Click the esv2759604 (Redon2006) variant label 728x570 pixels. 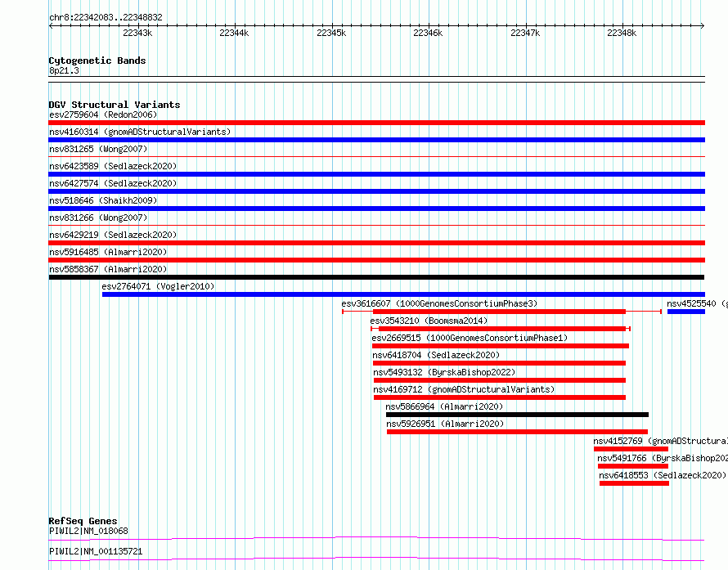tap(103, 114)
